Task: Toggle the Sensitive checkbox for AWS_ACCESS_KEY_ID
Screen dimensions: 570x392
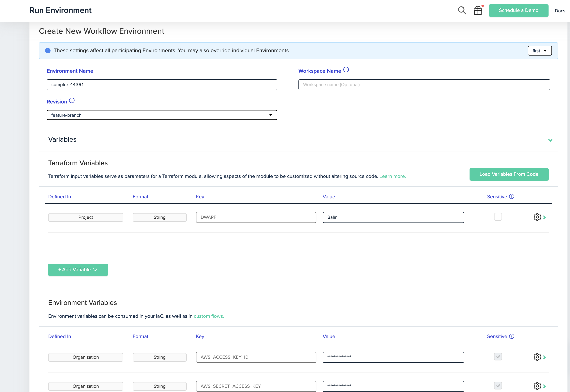Action: tap(498, 357)
